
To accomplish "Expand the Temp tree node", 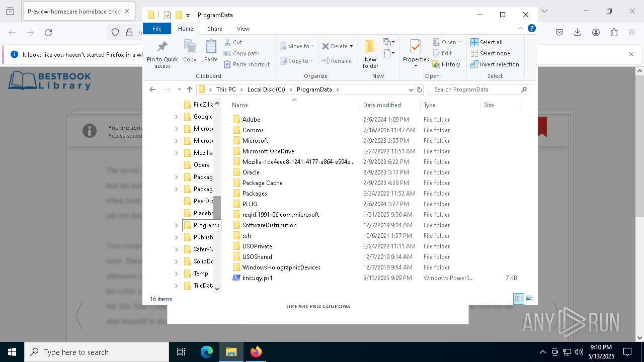I will pos(176,274).
